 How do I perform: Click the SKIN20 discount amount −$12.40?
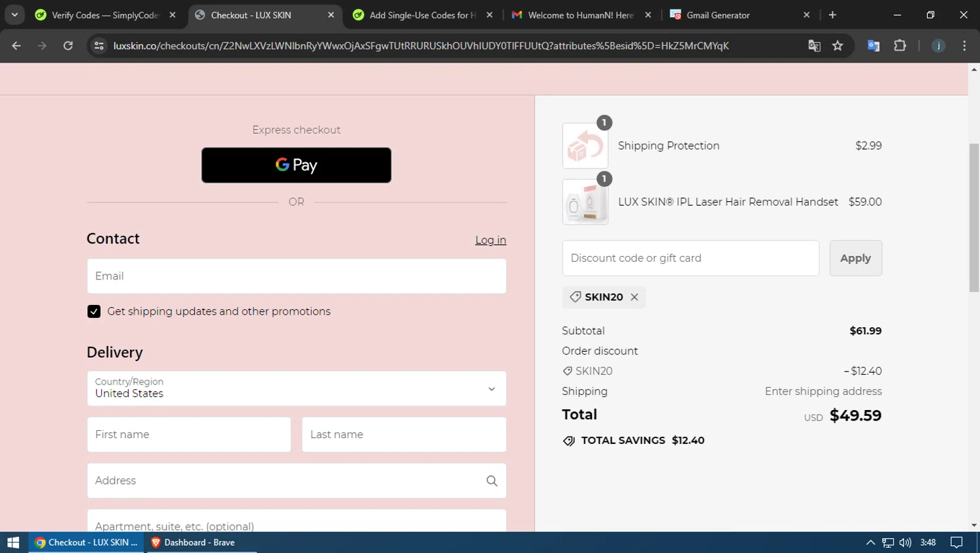coord(862,371)
